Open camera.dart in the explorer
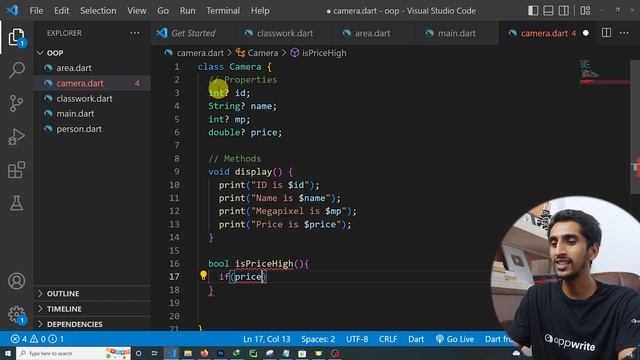The image size is (640, 360). point(92,83)
